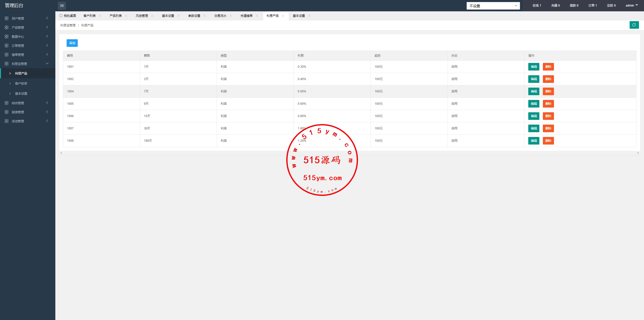Screen dimensions: 644x320
Task: Click the green refresh icon button
Action: 634,25
